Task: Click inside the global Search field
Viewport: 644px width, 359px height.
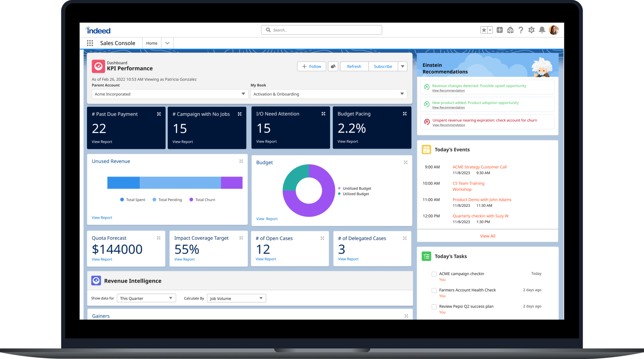Action: coord(321,30)
